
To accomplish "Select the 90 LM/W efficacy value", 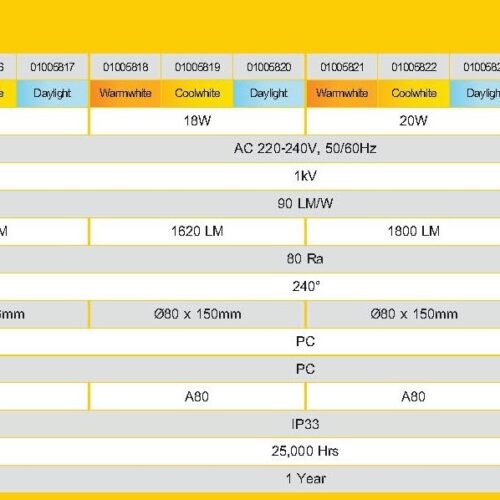I will tap(305, 203).
